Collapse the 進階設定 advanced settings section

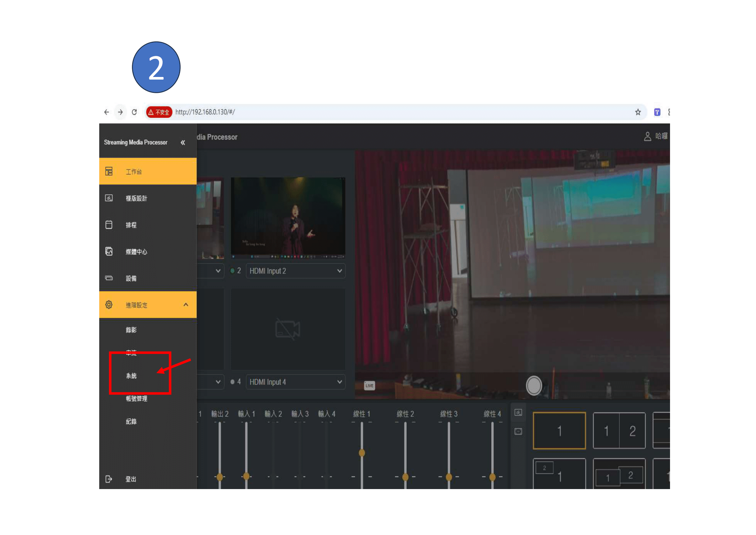click(186, 305)
